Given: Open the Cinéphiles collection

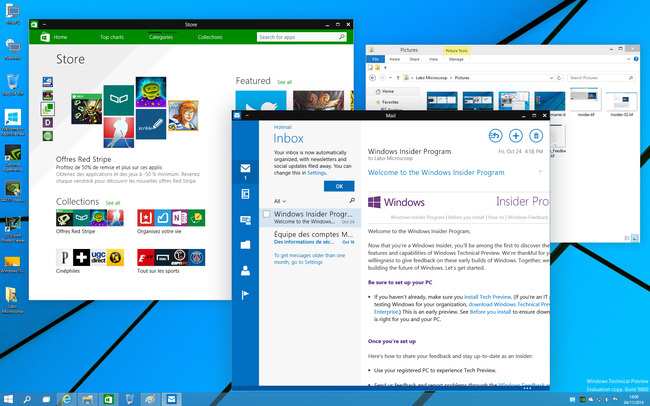Looking at the screenshot, I should [90, 261].
